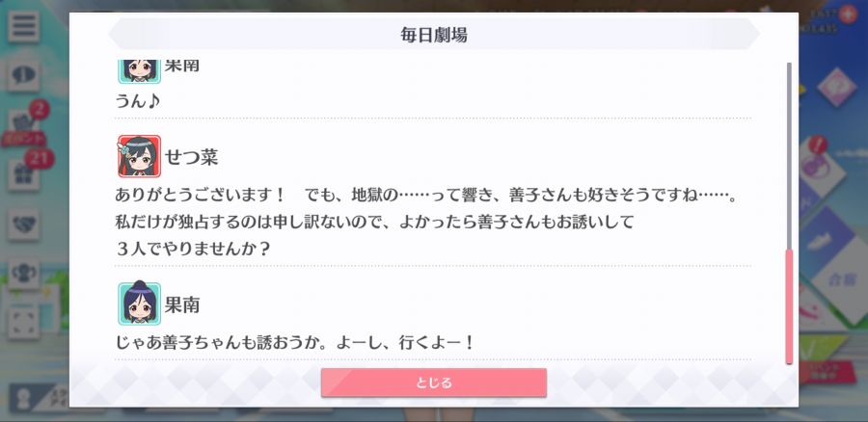The image size is (868, 422).
Task: Select the せつ菜 speaker name label
Action: pos(192,157)
